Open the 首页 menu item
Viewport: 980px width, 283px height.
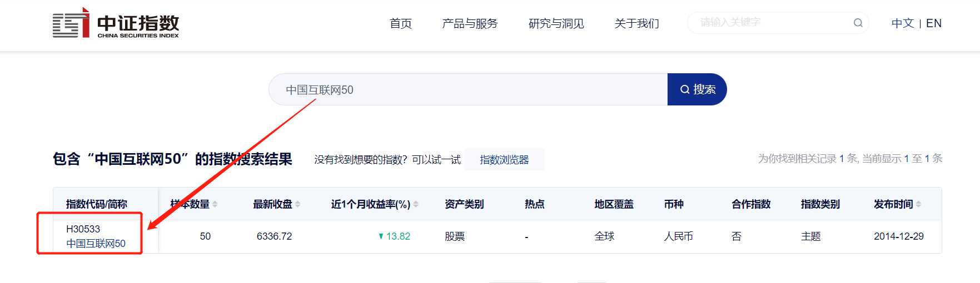(400, 23)
